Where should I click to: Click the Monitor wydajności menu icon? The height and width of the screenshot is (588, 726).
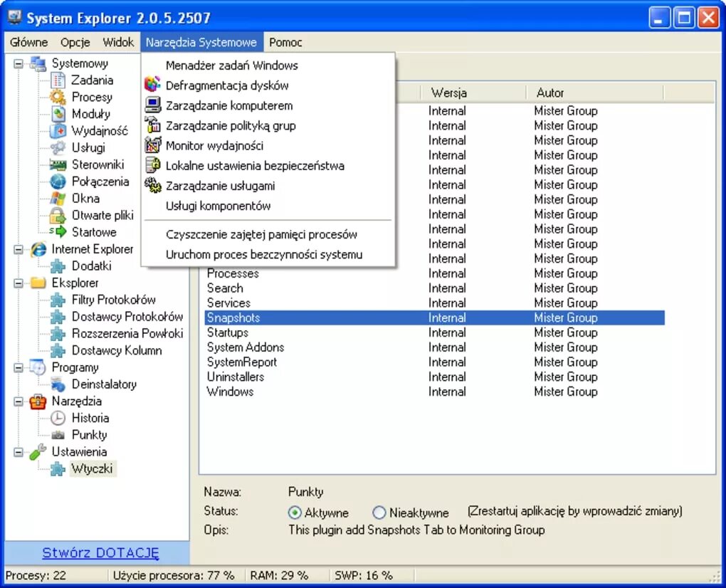(x=153, y=145)
